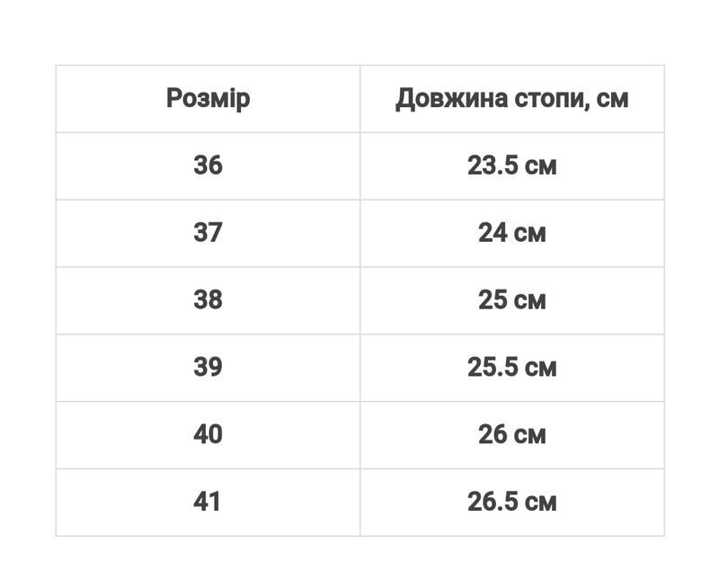Viewport: 719px width, 588px height.
Task: Click foot length value for size 36
Action: pyautogui.click(x=511, y=165)
